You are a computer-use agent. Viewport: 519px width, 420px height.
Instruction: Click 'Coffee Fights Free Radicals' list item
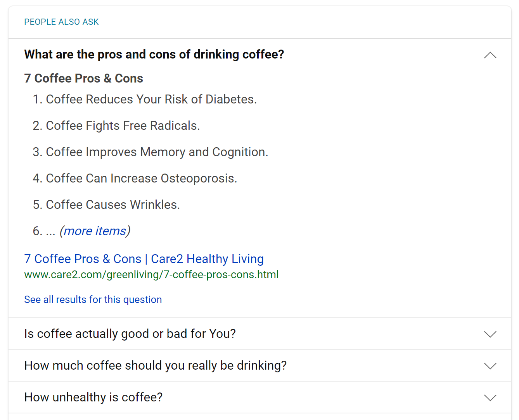coord(123,126)
